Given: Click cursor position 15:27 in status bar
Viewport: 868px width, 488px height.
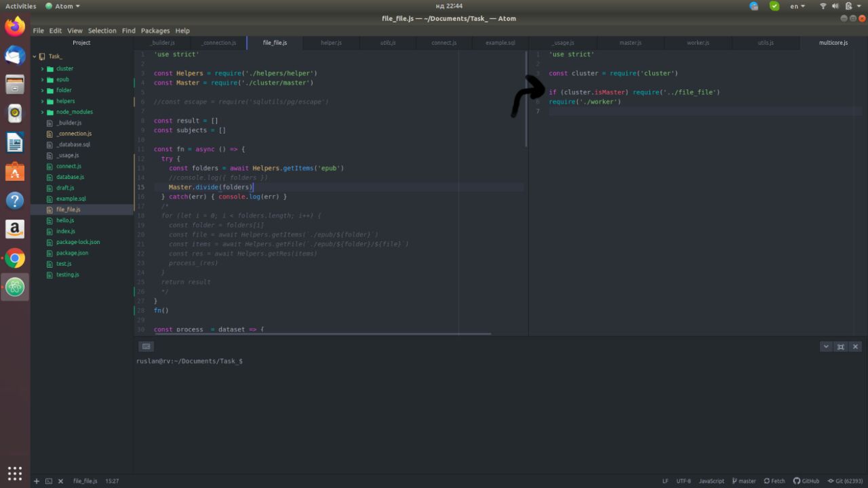Looking at the screenshot, I should 112,481.
